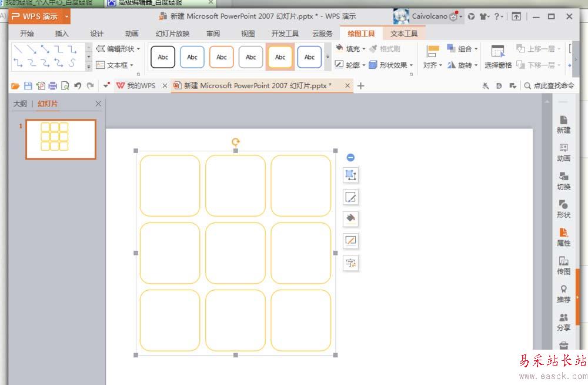The image size is (588, 385).
Task: Collapse floating toolbar with minus icon
Action: point(350,157)
